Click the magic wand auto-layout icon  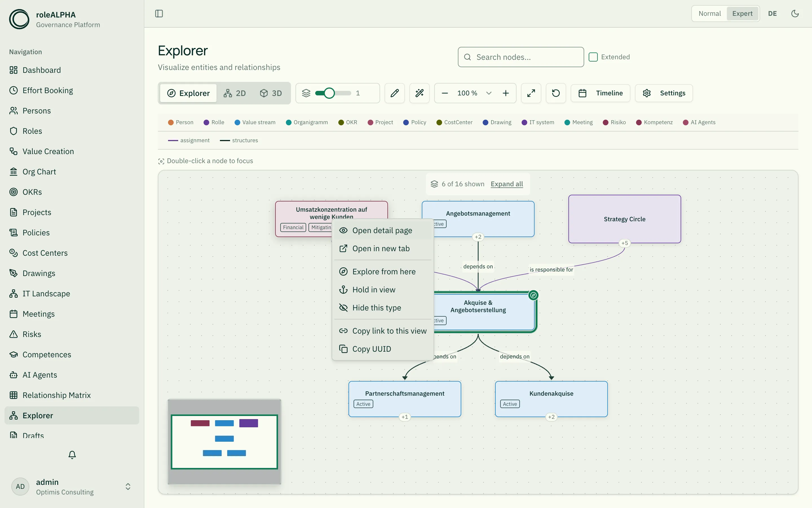420,93
